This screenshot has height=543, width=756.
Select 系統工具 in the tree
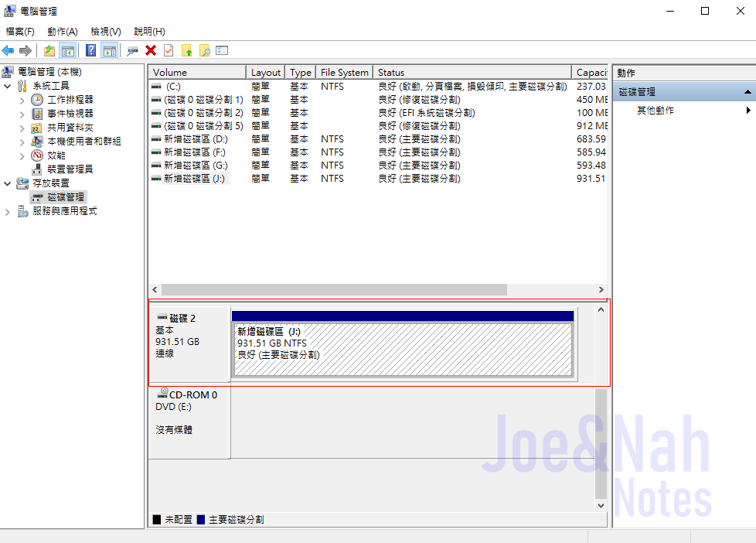click(51, 86)
